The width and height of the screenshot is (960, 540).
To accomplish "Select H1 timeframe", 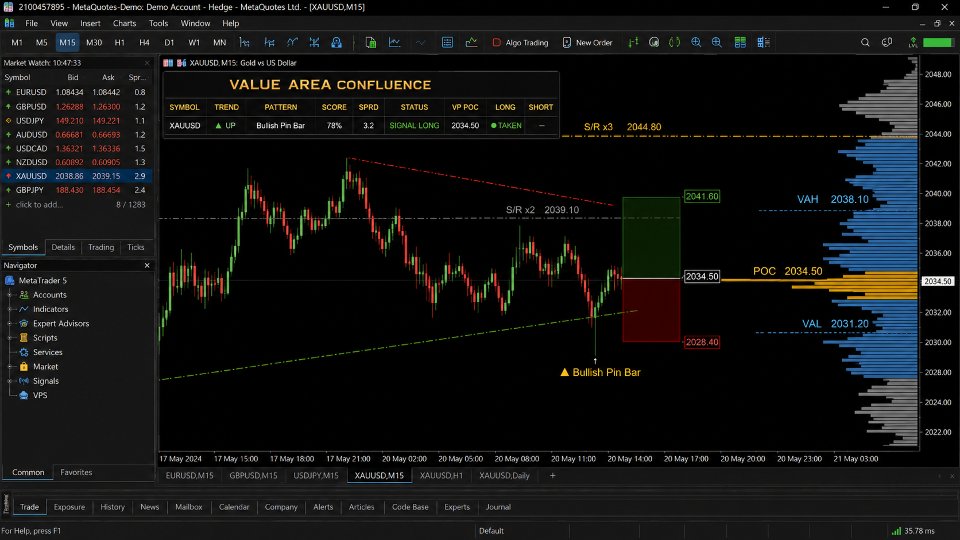I will (x=119, y=42).
